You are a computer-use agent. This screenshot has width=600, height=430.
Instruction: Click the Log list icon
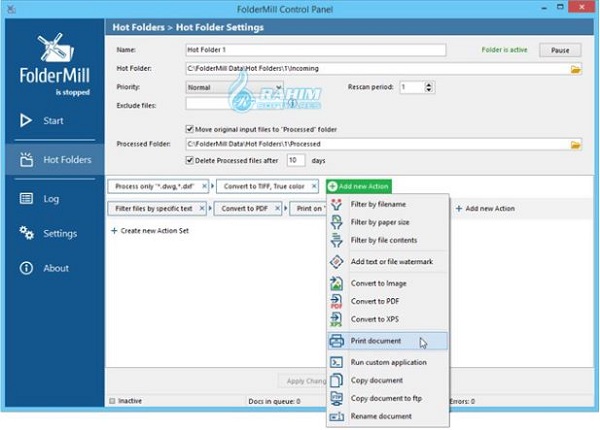tap(26, 199)
